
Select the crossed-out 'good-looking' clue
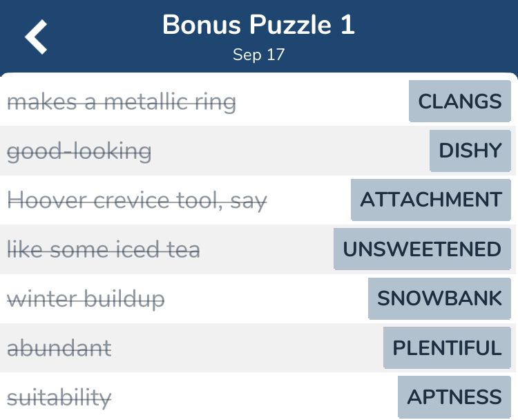pos(79,151)
